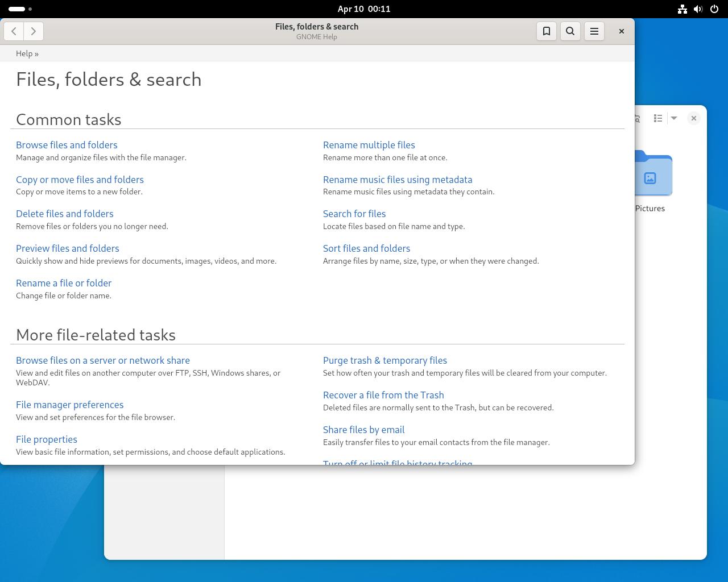
Task: Open Sort files and folders topic
Action: (366, 248)
